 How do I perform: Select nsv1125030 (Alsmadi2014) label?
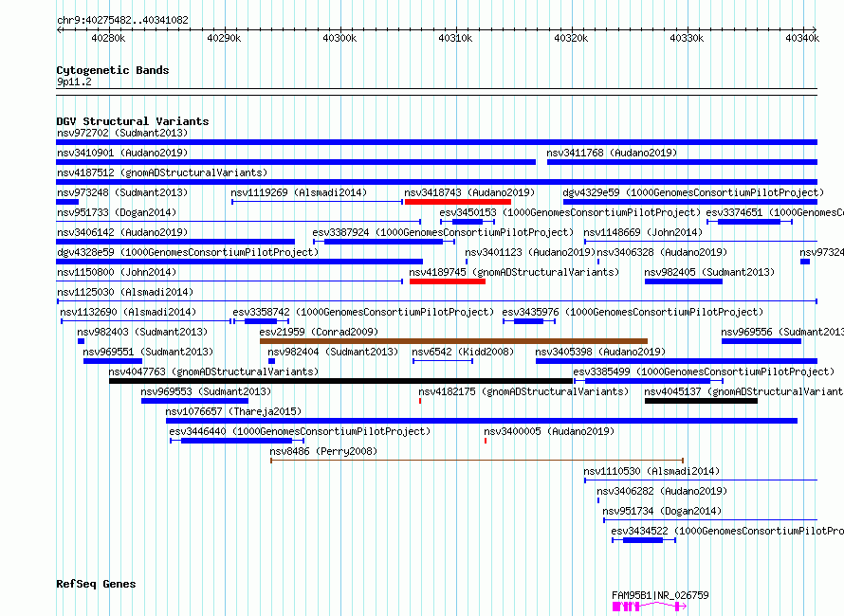125,292
